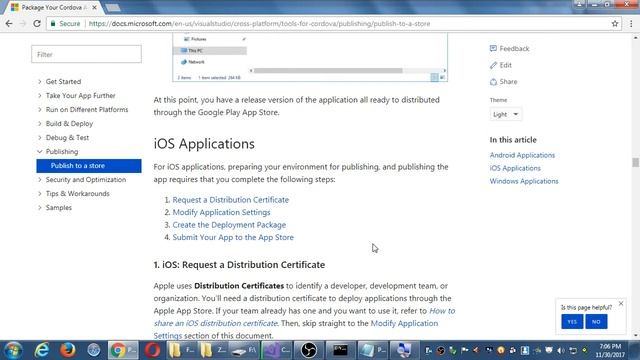Click the taskbar clock showing 7:06 PM
The height and width of the screenshot is (360, 640).
(610, 350)
